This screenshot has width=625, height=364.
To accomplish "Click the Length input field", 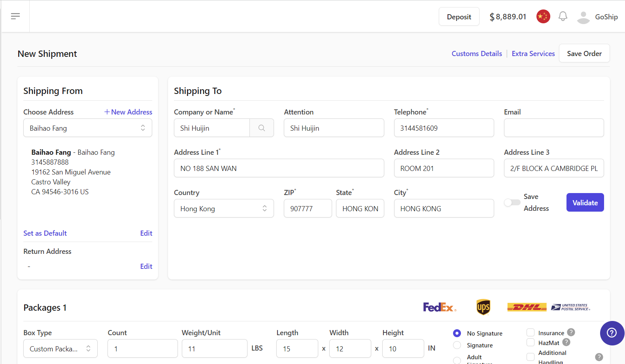I will 297,349.
